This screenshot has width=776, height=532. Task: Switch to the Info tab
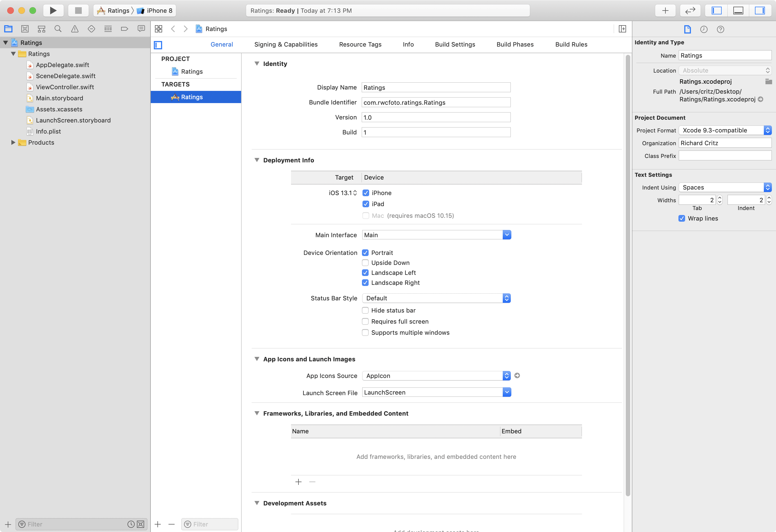(x=408, y=44)
